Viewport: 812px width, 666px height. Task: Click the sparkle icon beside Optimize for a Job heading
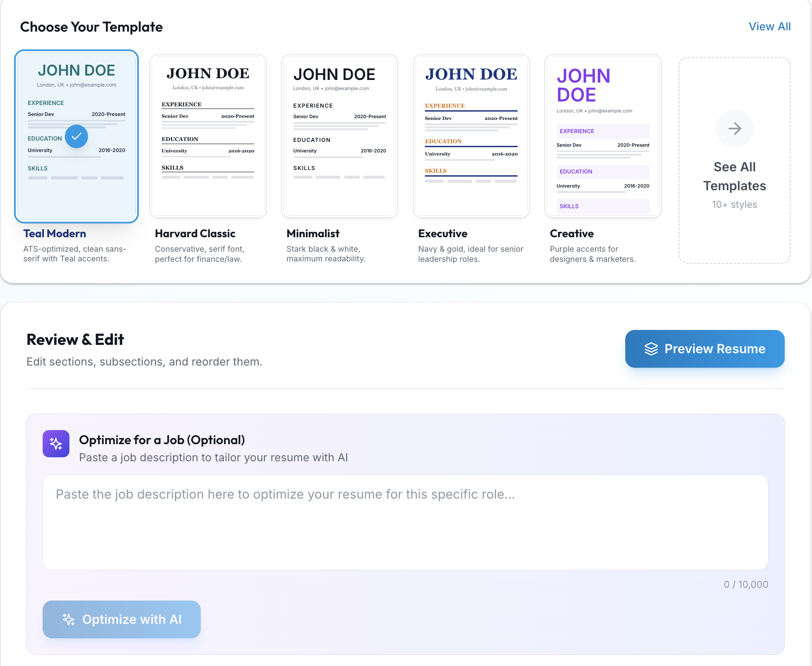click(x=56, y=444)
